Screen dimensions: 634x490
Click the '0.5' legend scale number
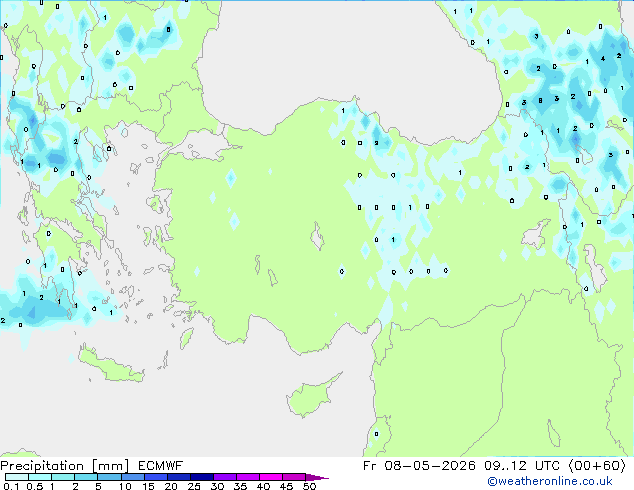35,486
